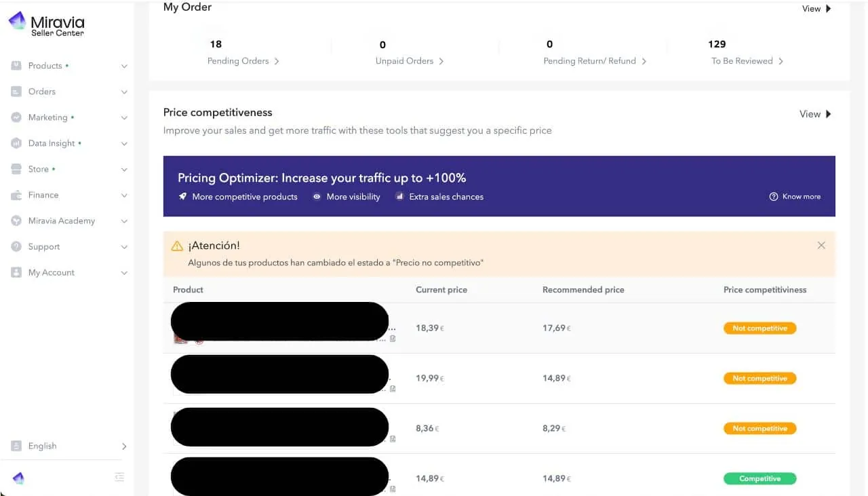Click Not competitive badge in the 19,99 € row
This screenshot has width=868, height=496.
(x=759, y=379)
